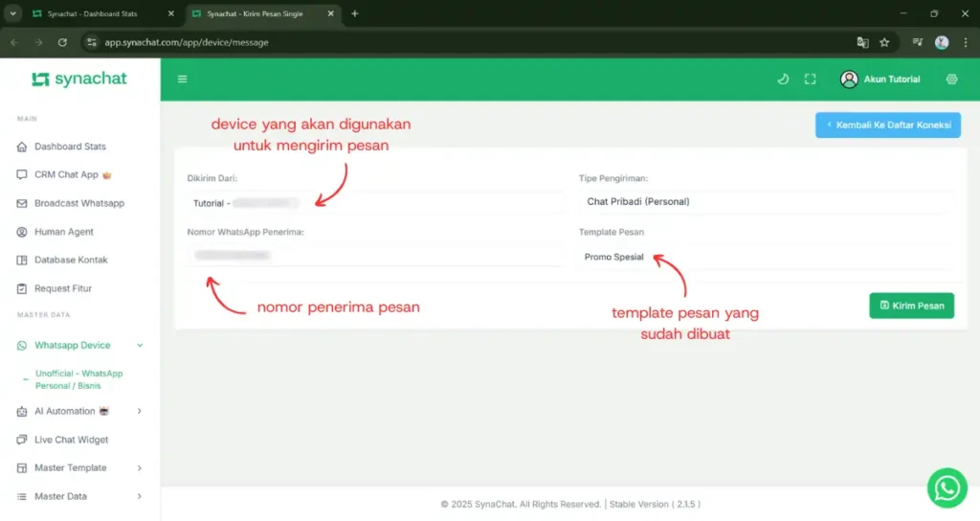Click the Live Chat Widget icon

point(22,440)
